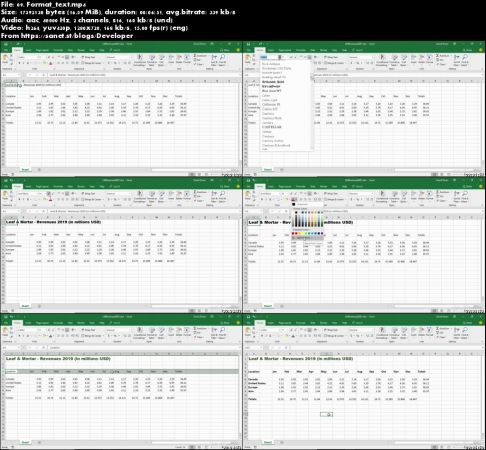Image resolution: width=486 pixels, height=450 pixels.
Task: Select the sheet tab in the bottom-right frame
Action: click(x=268, y=442)
